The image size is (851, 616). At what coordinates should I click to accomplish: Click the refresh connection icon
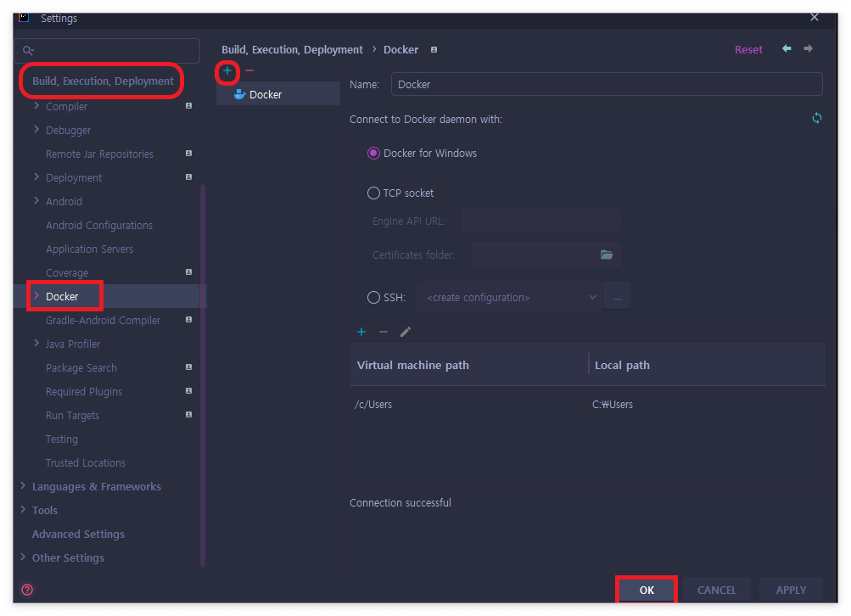(816, 118)
